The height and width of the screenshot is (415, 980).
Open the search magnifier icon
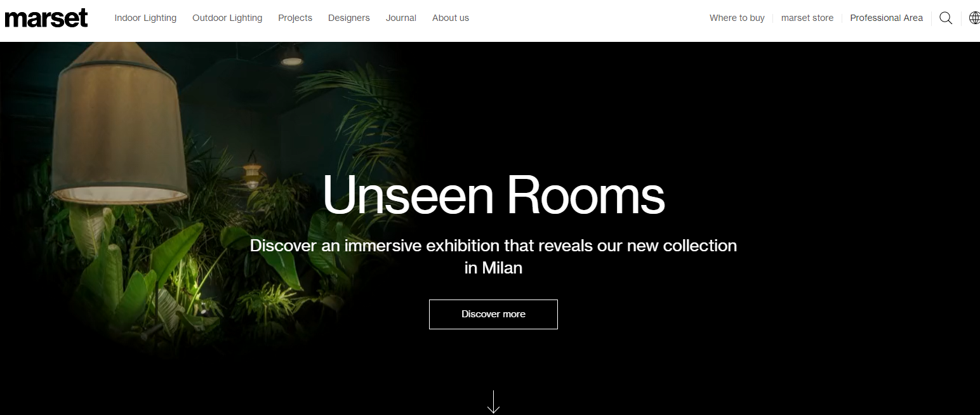946,18
